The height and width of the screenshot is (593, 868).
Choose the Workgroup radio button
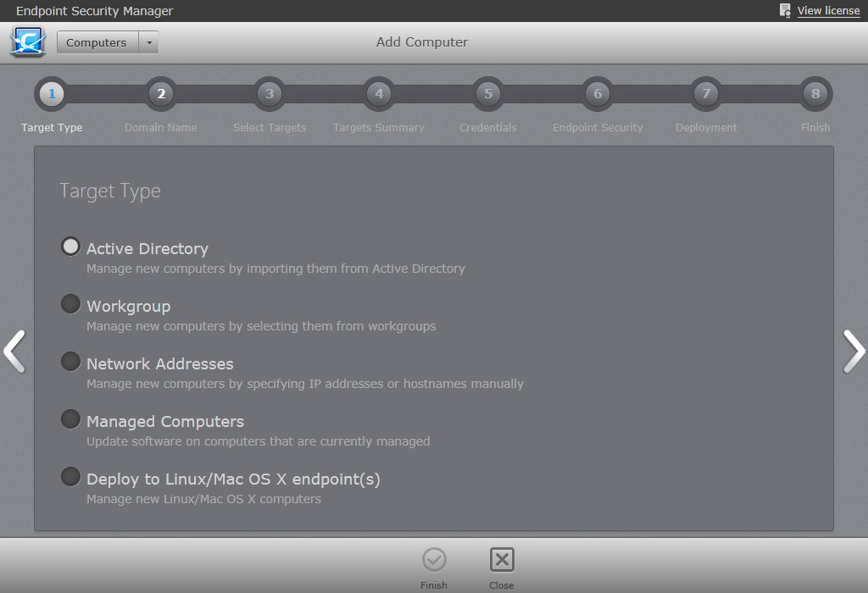71,303
